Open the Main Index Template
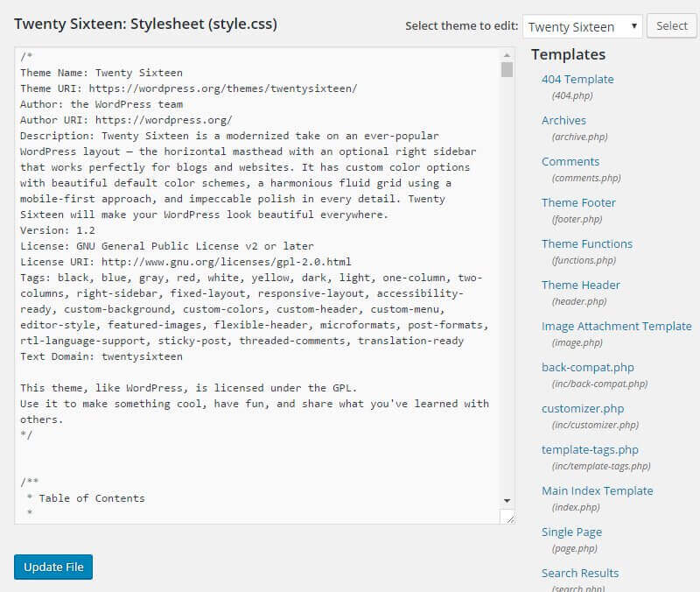The image size is (700, 592). [x=598, y=490]
